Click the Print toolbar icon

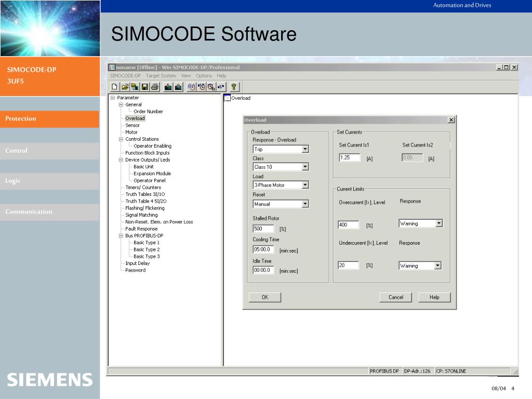pos(155,87)
